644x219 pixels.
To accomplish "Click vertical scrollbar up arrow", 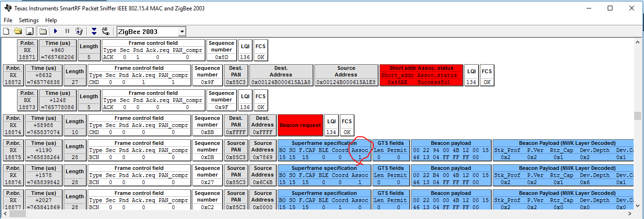I will (637, 42).
